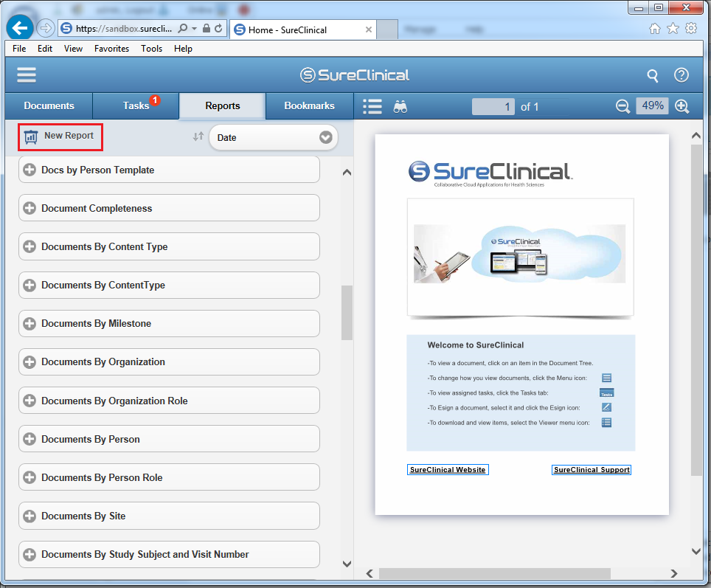Click the viewer vertical scrollbar thumb
The height and width of the screenshot is (588, 711).
(696, 310)
